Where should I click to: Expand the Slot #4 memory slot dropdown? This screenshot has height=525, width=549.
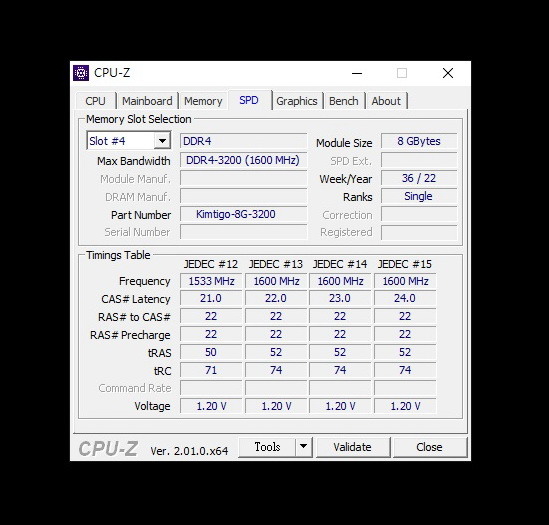[162, 141]
